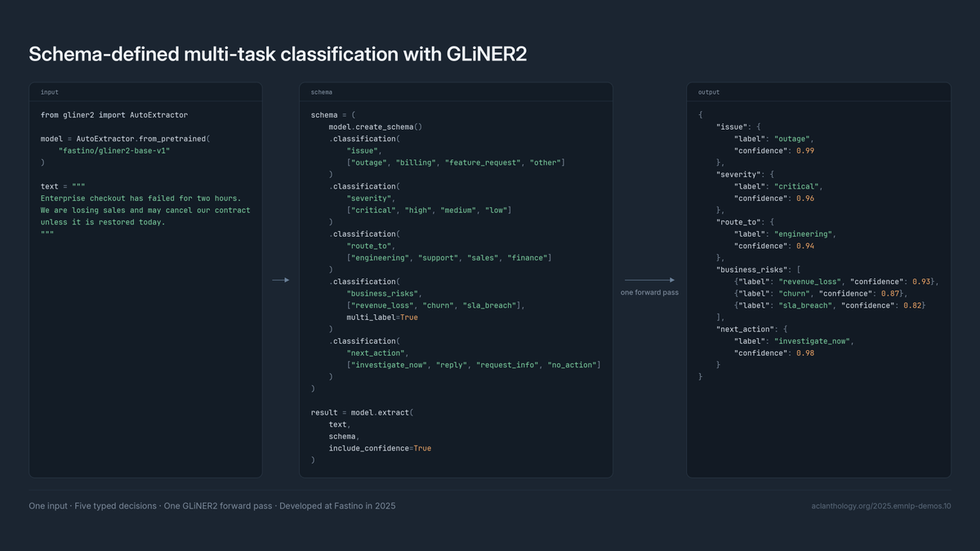The height and width of the screenshot is (551, 980).
Task: Click the 'Enterprise checkout has failed' text line
Action: click(x=140, y=198)
